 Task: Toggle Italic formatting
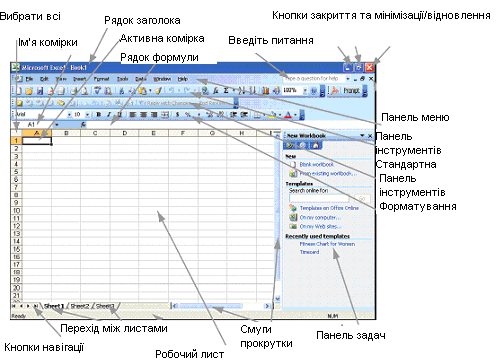109,115
